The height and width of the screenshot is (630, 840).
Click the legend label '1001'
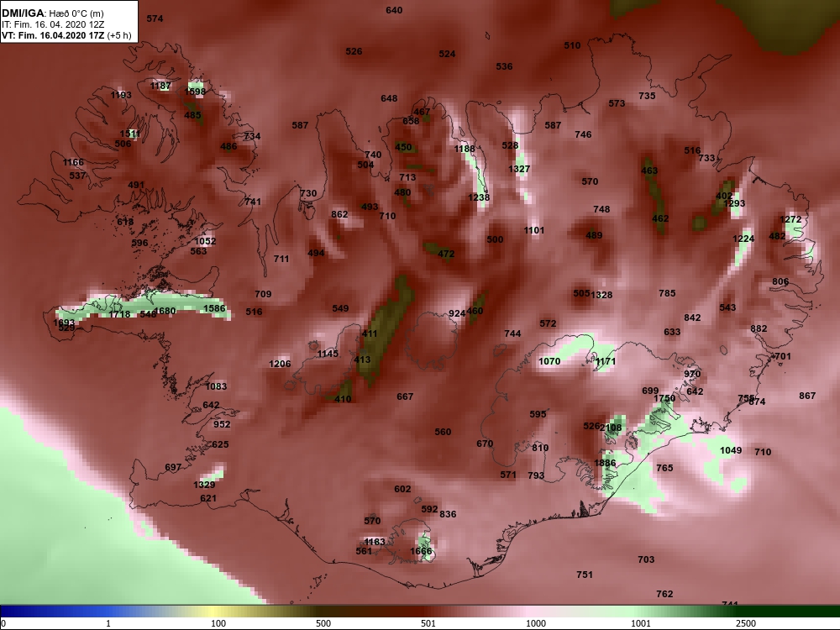(641, 623)
